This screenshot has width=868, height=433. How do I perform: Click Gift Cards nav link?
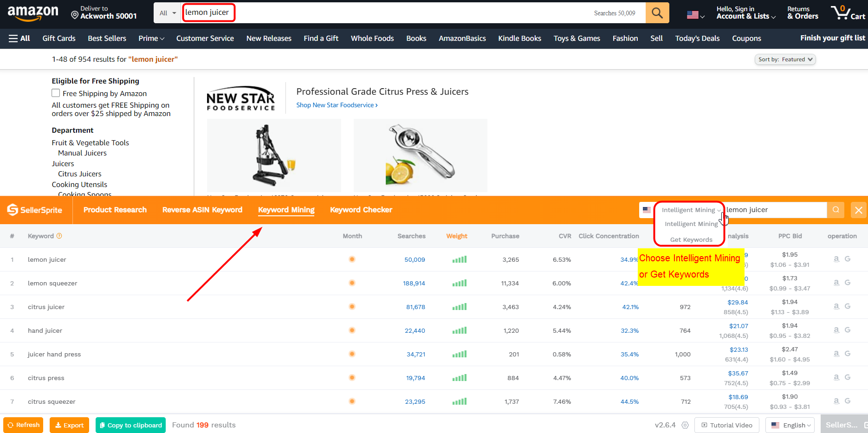pyautogui.click(x=59, y=39)
